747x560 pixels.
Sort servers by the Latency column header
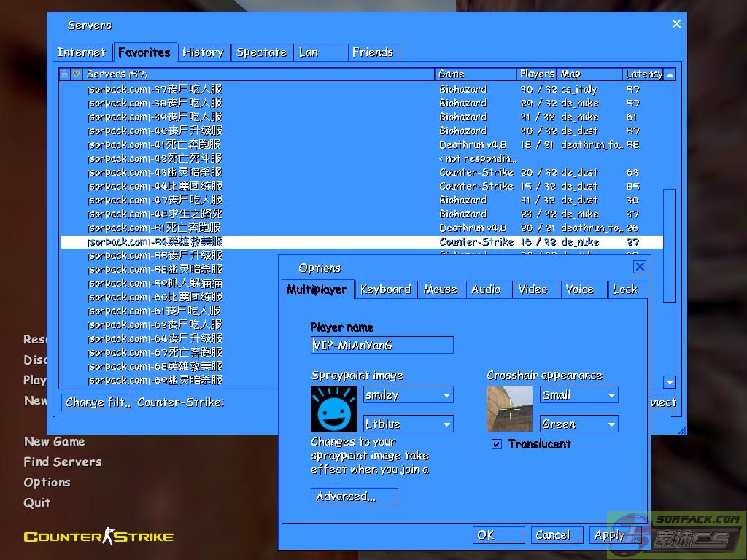(643, 74)
